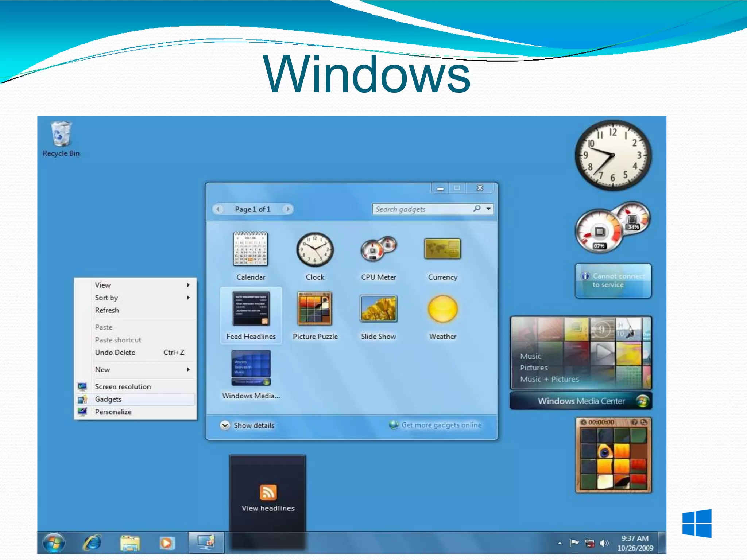Expand the New submenu arrow
Screen dimensions: 747x560
click(188, 369)
